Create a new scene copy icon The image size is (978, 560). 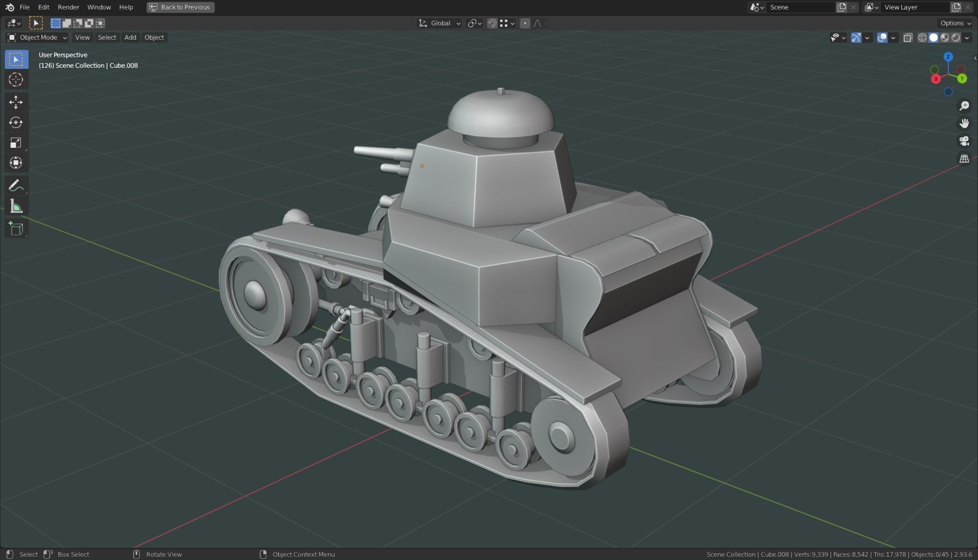point(841,7)
